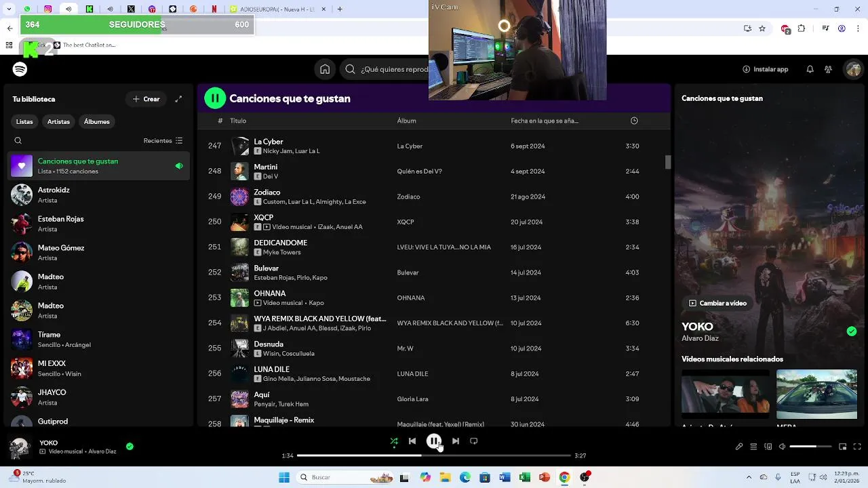The image size is (868, 488).
Task: Mute volume with the speaker icon
Action: (782, 447)
